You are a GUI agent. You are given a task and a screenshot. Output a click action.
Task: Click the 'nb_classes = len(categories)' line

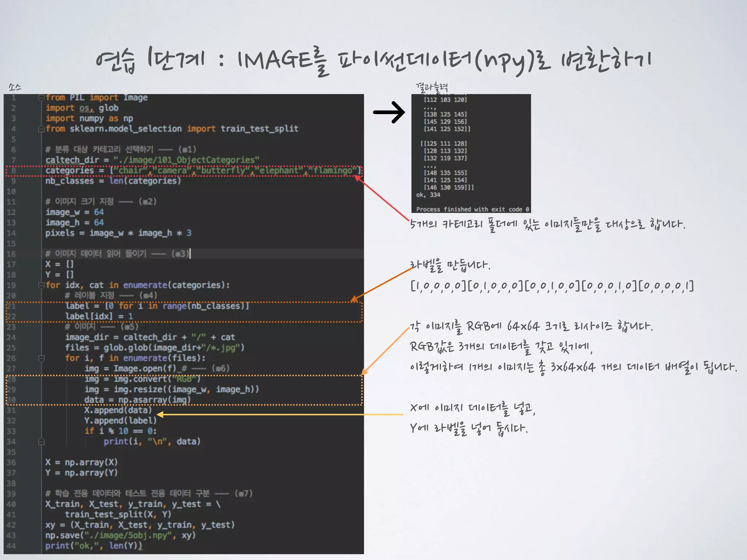pyautogui.click(x=113, y=181)
